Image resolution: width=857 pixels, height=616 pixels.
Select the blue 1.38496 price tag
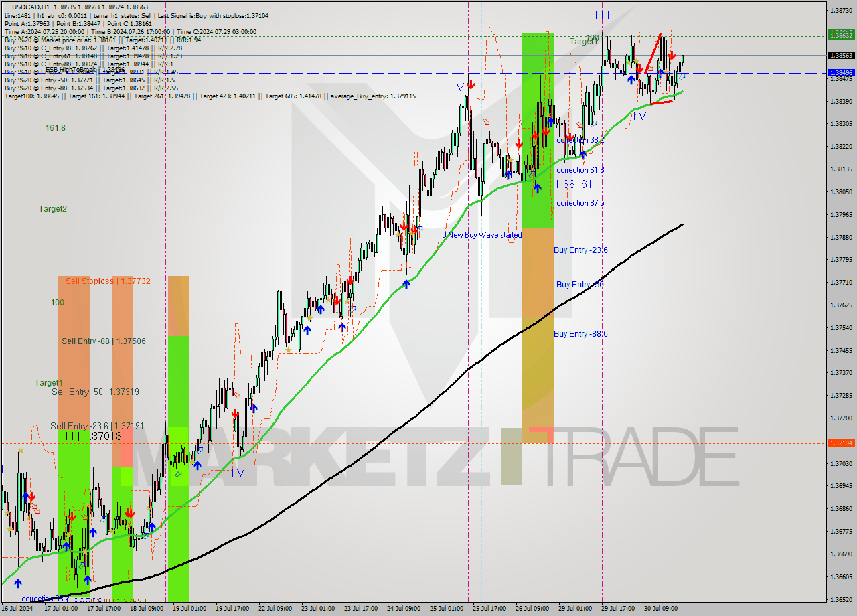[841, 72]
